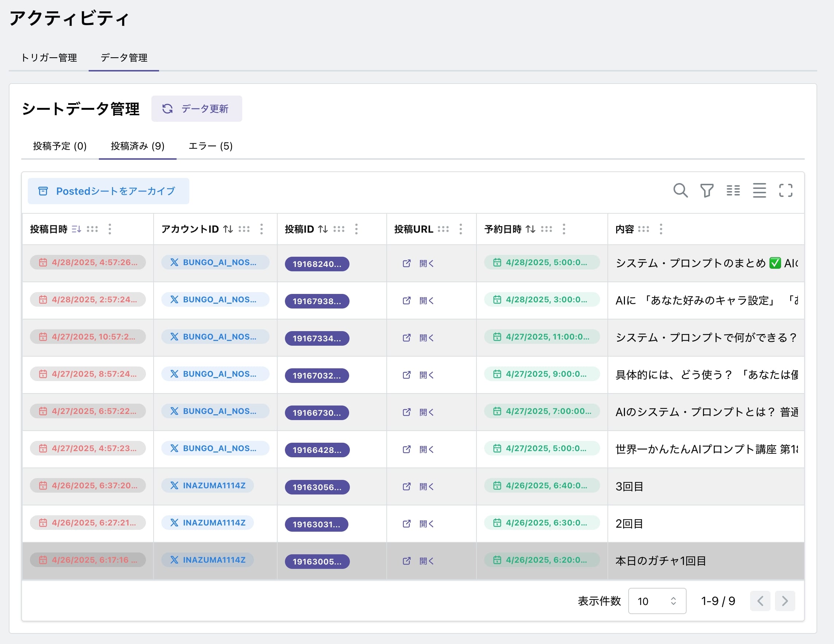This screenshot has height=644, width=834.
Task: Open post URL for 19166428 row
Action: pos(418,450)
